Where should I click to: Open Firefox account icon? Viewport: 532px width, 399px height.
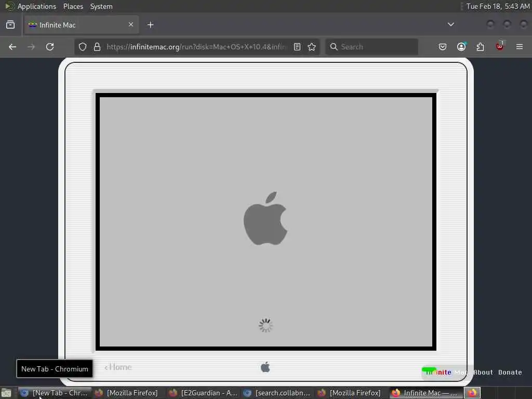pos(461,47)
